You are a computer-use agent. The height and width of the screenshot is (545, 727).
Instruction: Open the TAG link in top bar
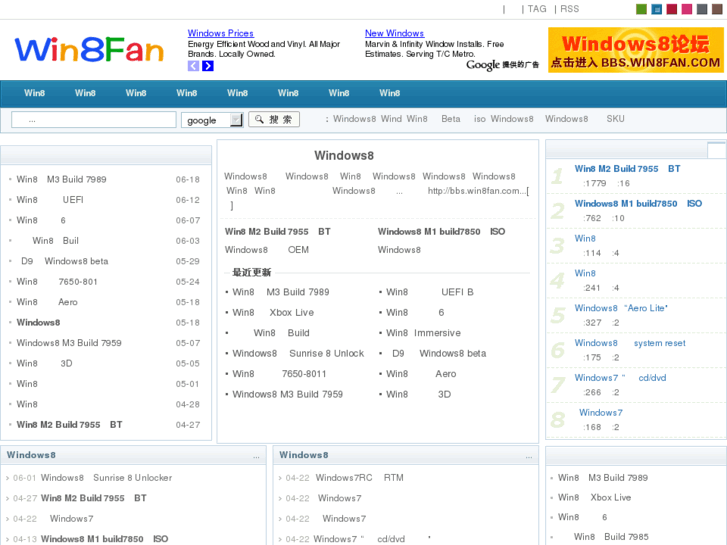tap(537, 9)
